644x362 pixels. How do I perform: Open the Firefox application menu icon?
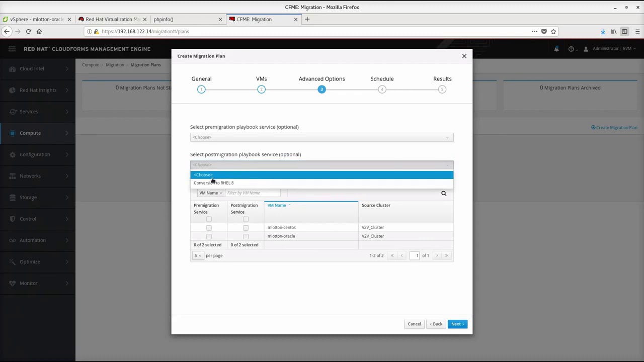click(x=637, y=31)
